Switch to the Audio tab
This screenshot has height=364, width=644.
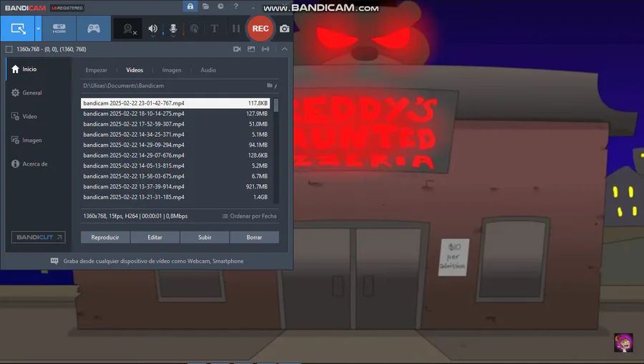pos(208,70)
